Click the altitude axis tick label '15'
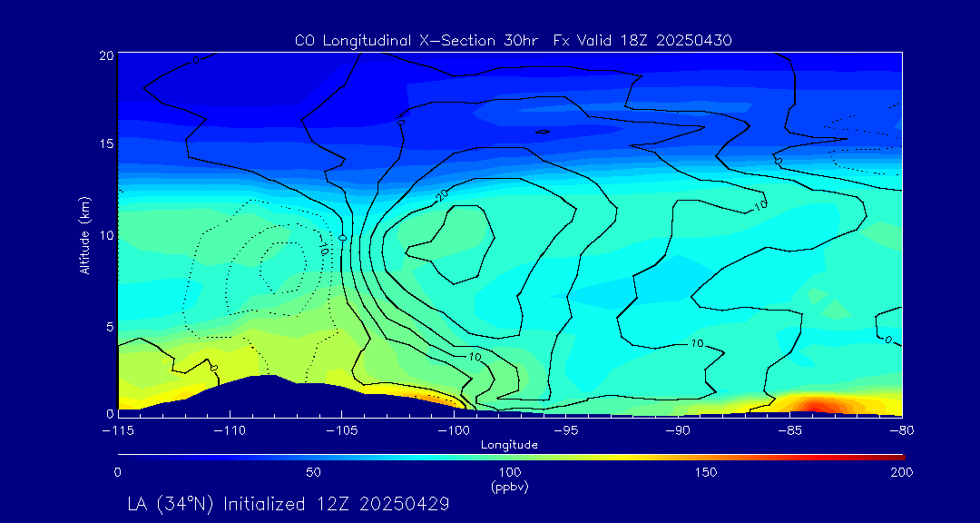The height and width of the screenshot is (523, 980). click(x=106, y=143)
